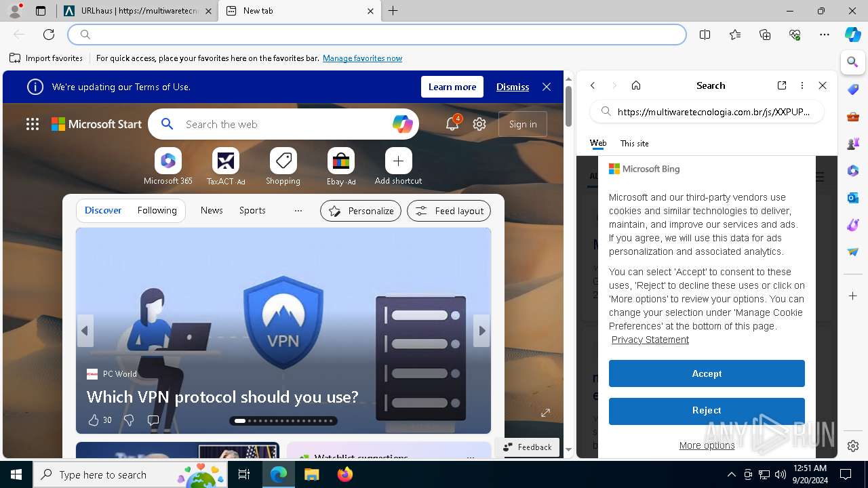Dislike the VPN protocol article

click(129, 420)
